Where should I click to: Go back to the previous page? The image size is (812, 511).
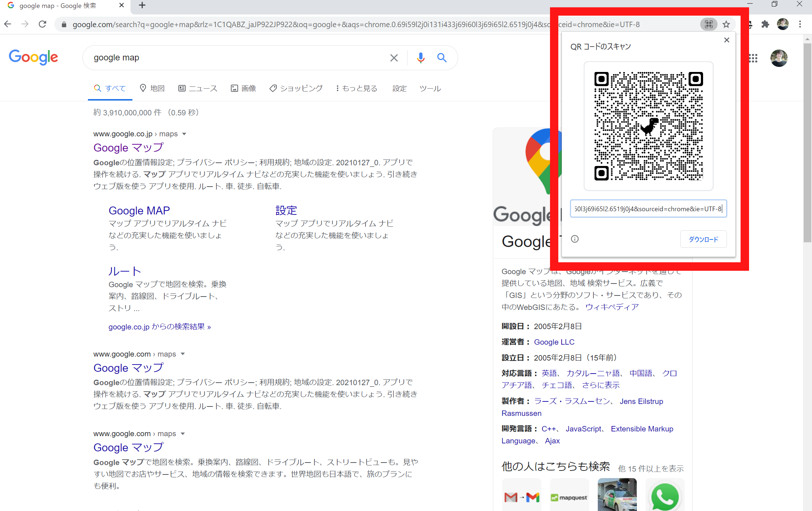[x=8, y=24]
